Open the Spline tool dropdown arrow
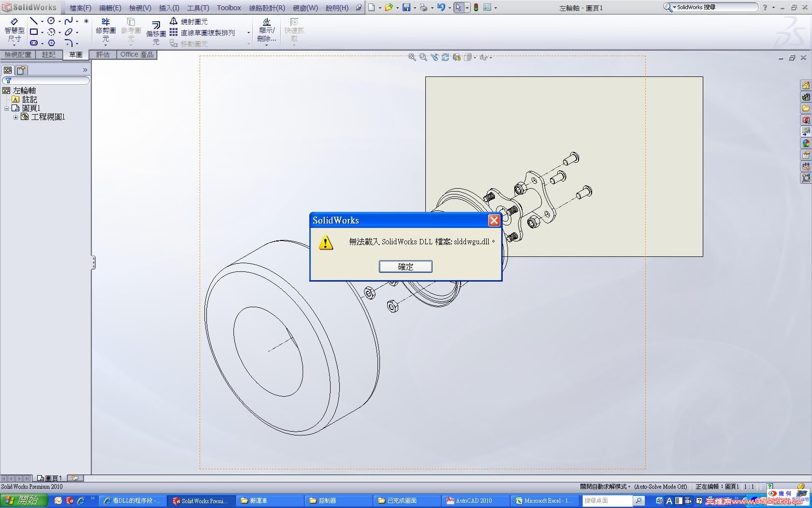This screenshot has width=812, height=508. tap(77, 21)
